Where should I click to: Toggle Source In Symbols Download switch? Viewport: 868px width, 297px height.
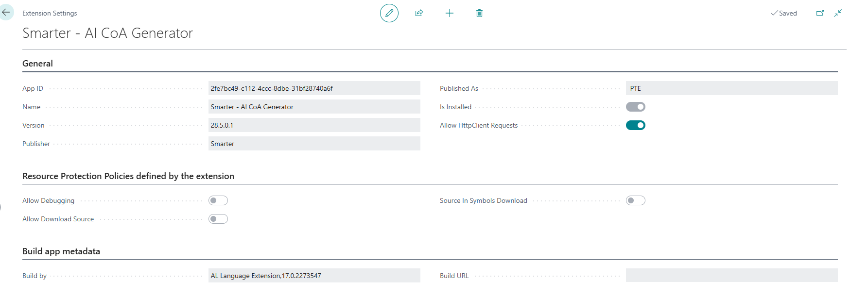[636, 200]
